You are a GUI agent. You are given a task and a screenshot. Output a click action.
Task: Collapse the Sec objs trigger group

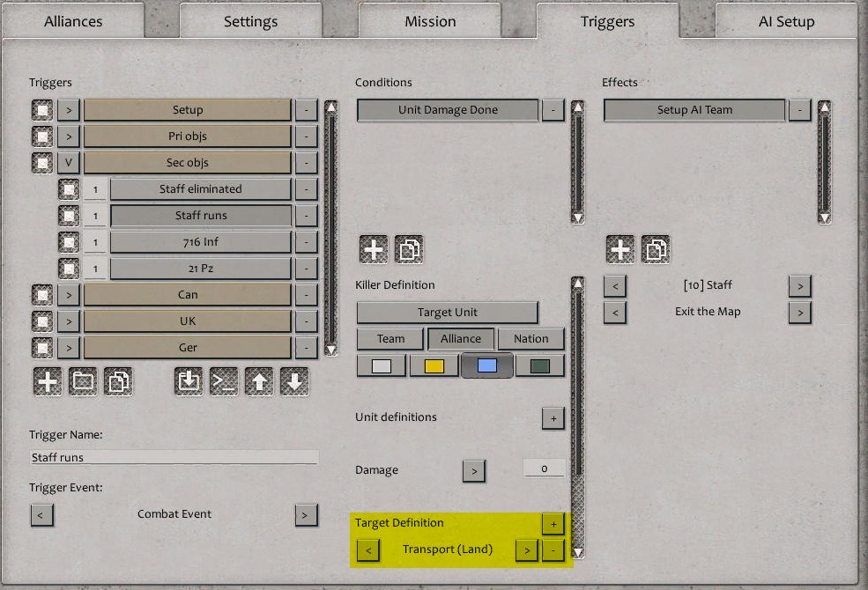point(69,162)
